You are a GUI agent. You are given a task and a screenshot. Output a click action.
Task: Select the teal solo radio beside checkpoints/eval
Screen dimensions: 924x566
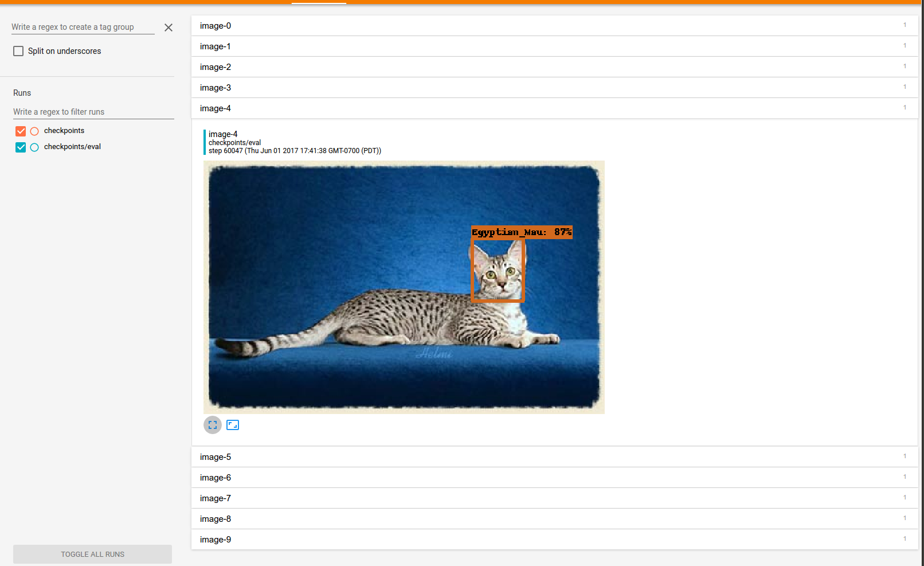click(x=34, y=147)
